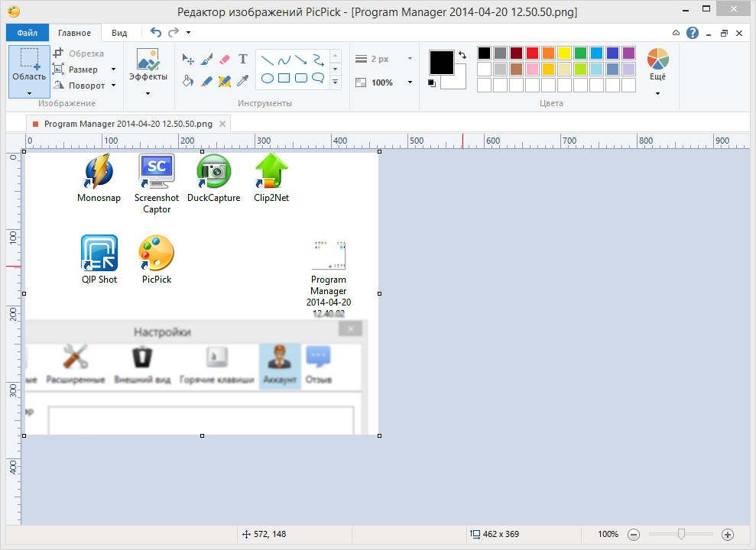Choose the rectangle shape
756x550 pixels.
pos(284,78)
